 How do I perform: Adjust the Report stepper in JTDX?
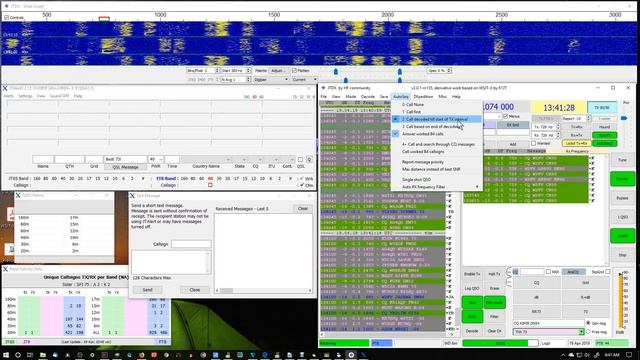(x=588, y=118)
